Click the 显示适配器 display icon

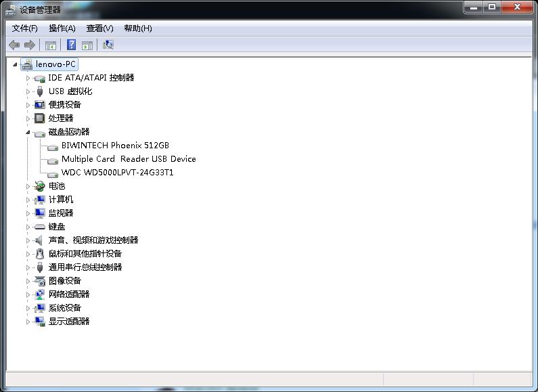[x=40, y=322]
